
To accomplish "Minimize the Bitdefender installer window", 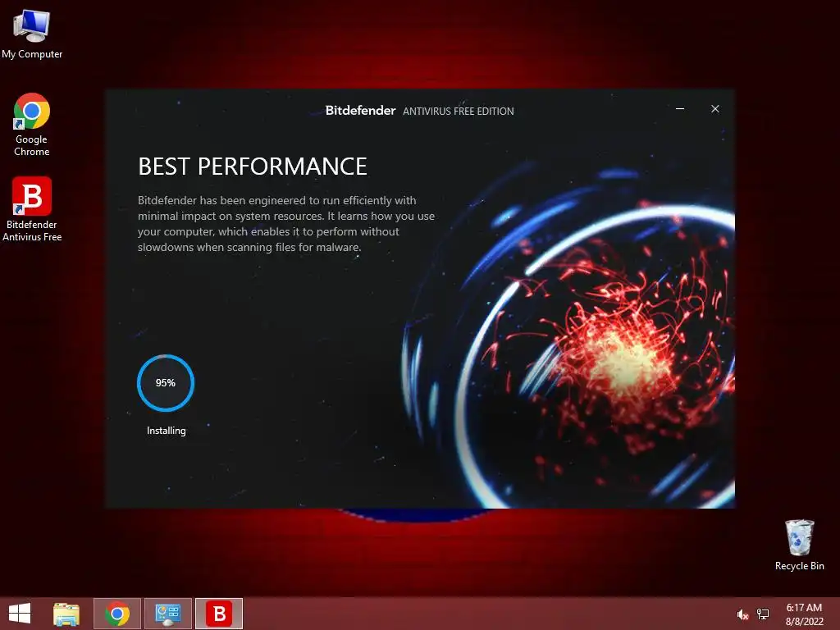I will 680,109.
